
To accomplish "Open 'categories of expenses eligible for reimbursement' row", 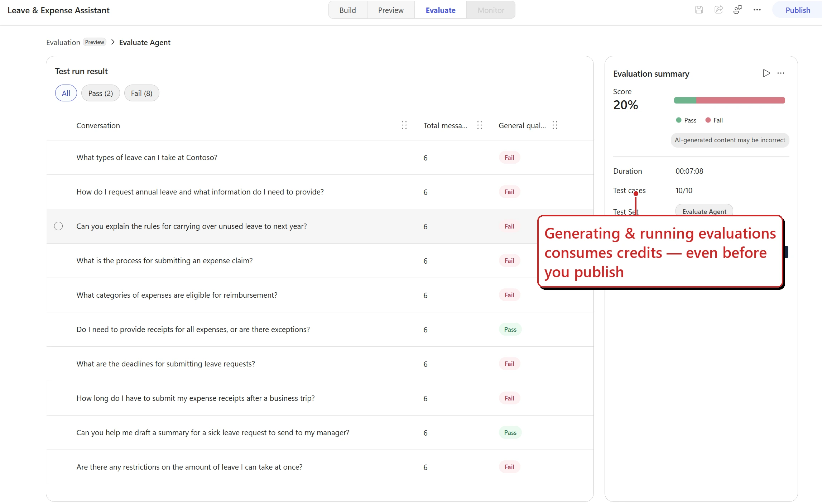I will click(x=319, y=295).
